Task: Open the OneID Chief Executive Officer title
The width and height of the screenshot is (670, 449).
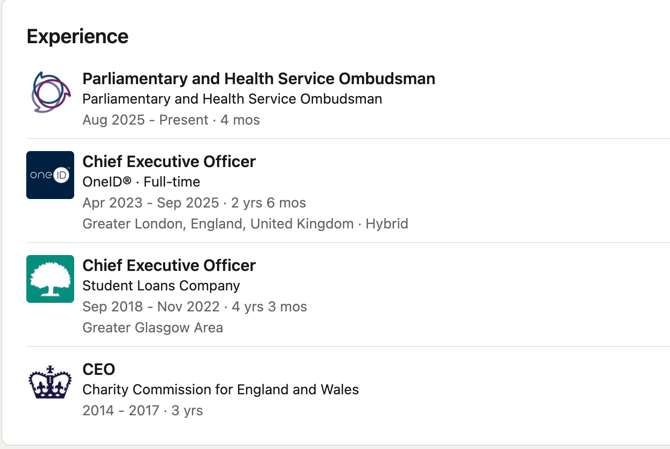Action: tap(169, 161)
